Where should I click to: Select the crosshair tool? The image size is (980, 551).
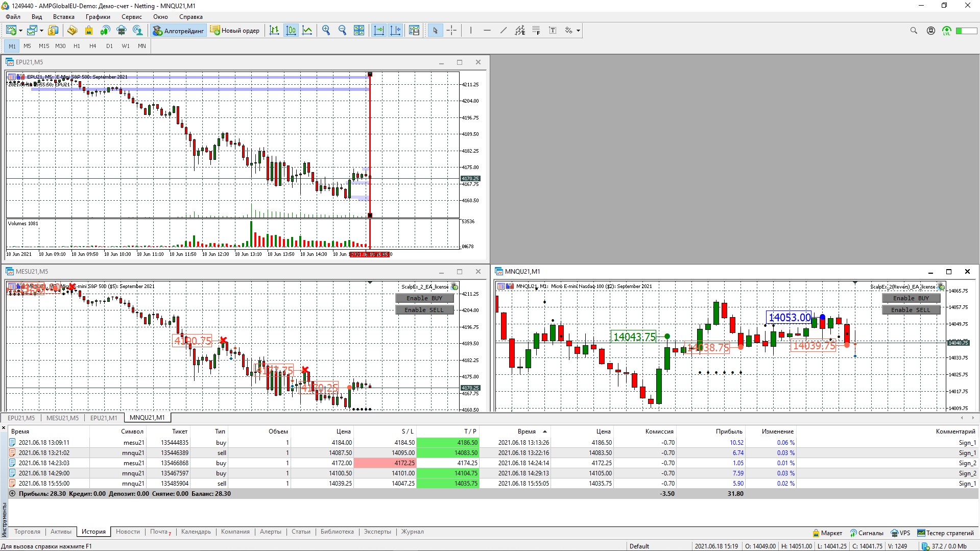tap(451, 31)
